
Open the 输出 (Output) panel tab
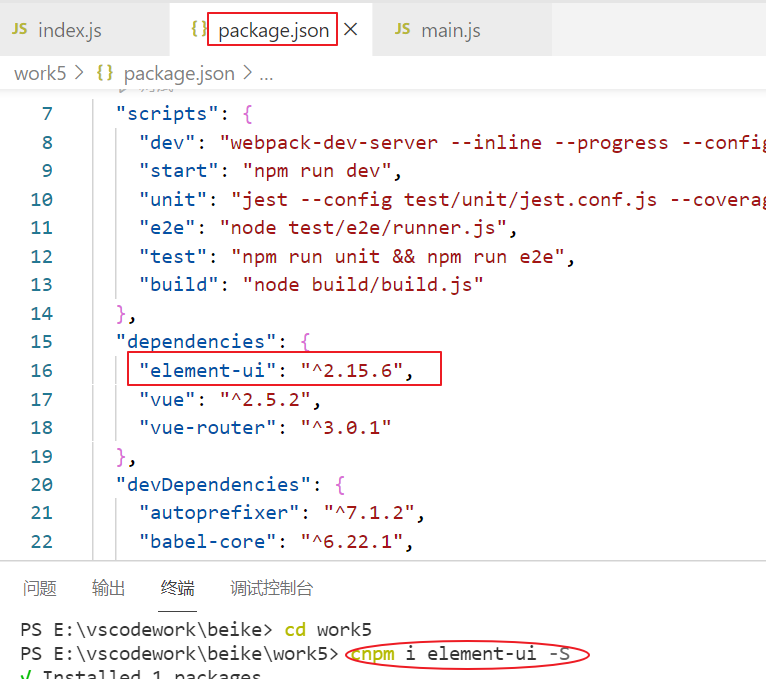click(x=108, y=588)
